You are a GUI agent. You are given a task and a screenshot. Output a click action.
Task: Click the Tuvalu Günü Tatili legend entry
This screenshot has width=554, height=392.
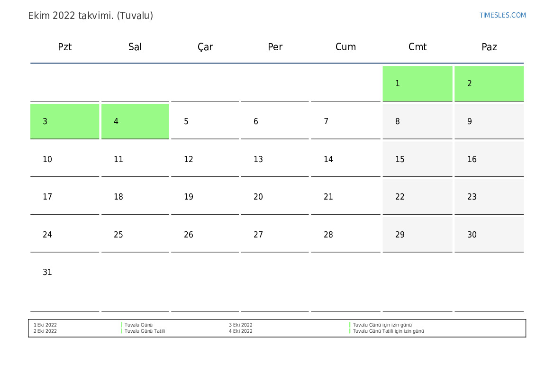(x=145, y=331)
